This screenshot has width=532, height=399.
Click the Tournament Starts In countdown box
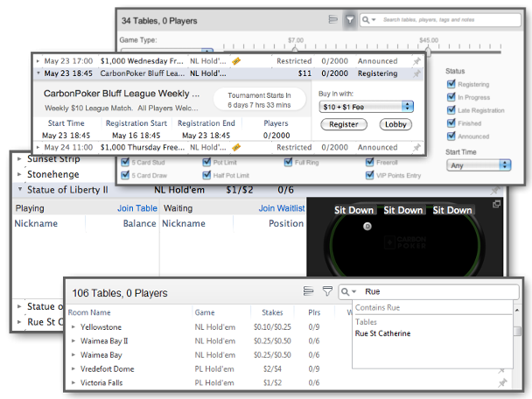tap(260, 100)
